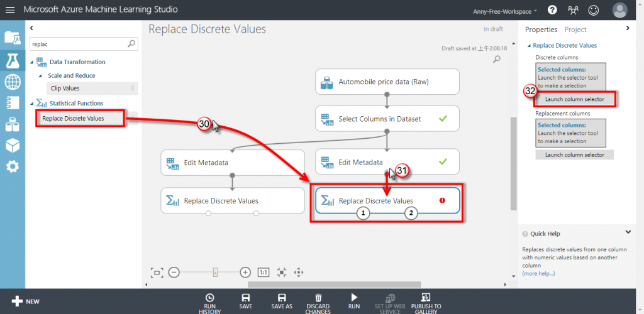Viewport: 644px width, 314px height.
Task: Click the zoom out minus icon
Action: (x=174, y=272)
